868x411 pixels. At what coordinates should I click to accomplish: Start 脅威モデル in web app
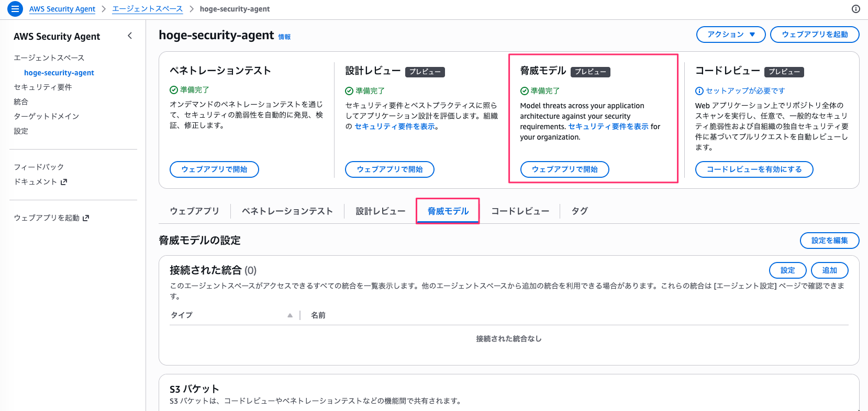click(565, 169)
